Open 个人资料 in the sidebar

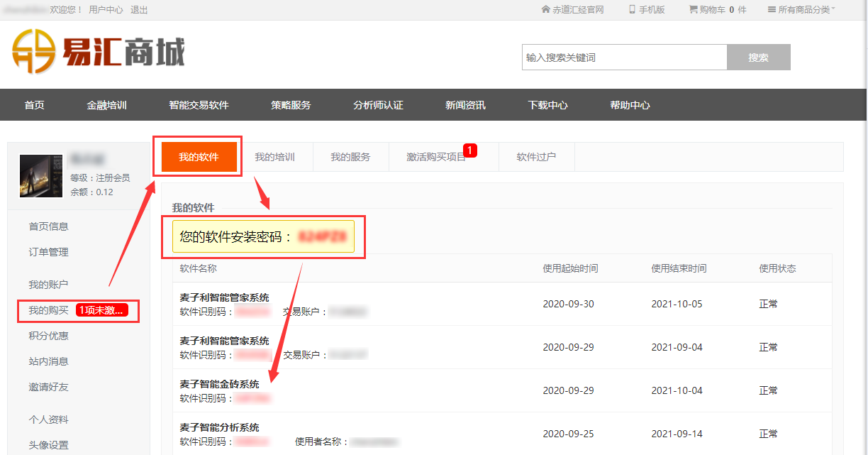coord(49,420)
